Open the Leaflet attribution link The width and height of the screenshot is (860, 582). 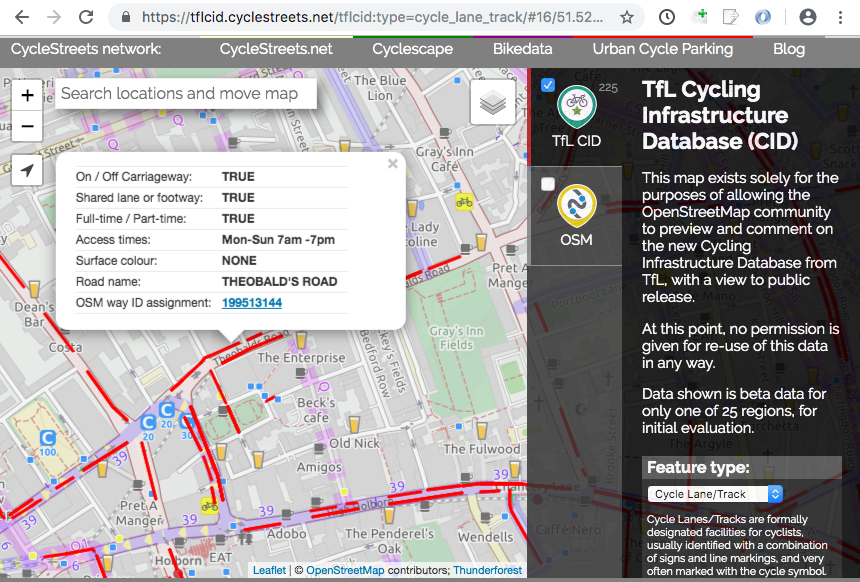[269, 570]
